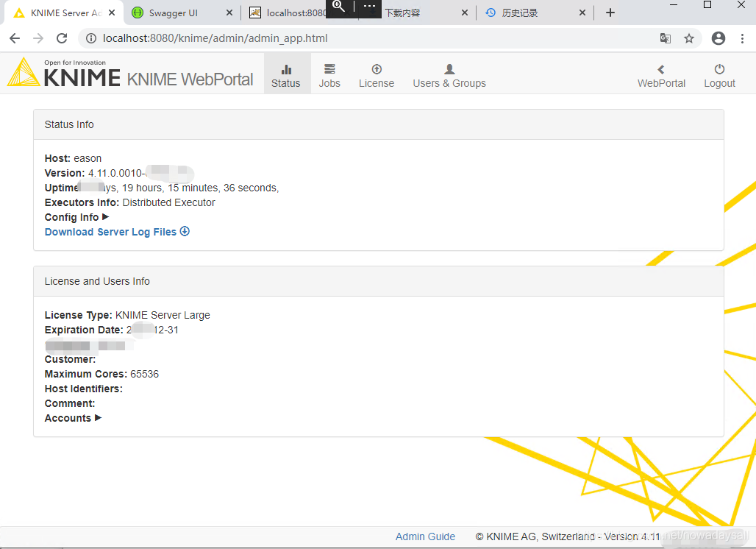The height and width of the screenshot is (549, 756).
Task: Click the Host: eason text
Action: (x=74, y=158)
